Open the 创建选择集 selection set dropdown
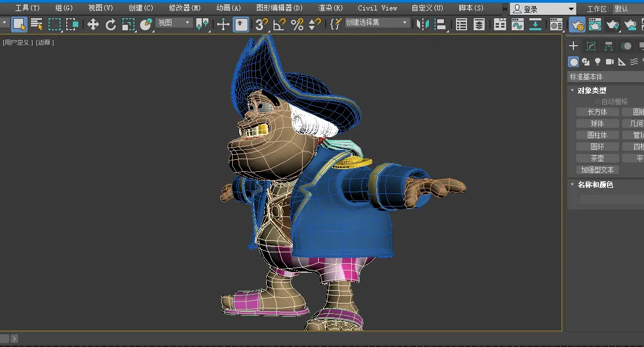This screenshot has height=347, width=644. coord(378,23)
